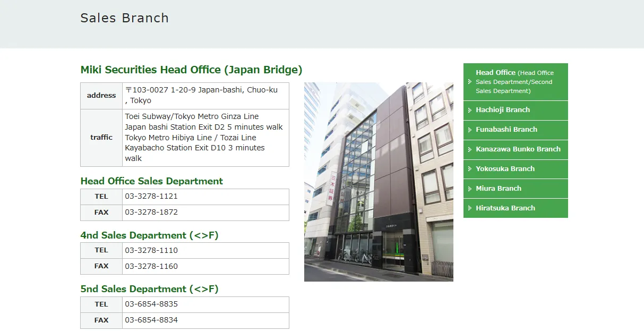Open the Yokosuka Branch link
Screen dimensions: 644x331
[x=516, y=169]
